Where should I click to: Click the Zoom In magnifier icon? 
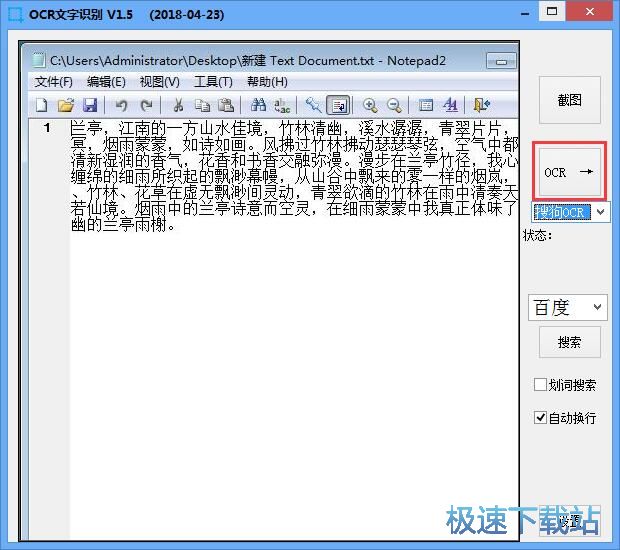tap(370, 105)
